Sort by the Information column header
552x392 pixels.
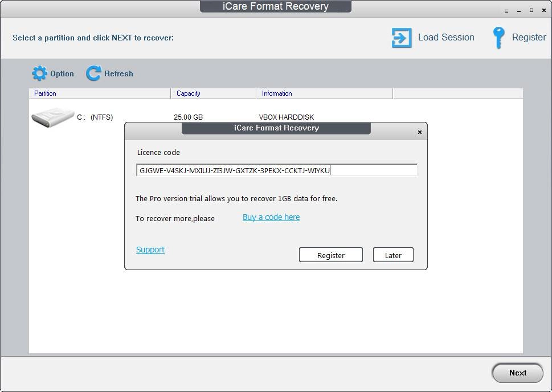pos(324,93)
